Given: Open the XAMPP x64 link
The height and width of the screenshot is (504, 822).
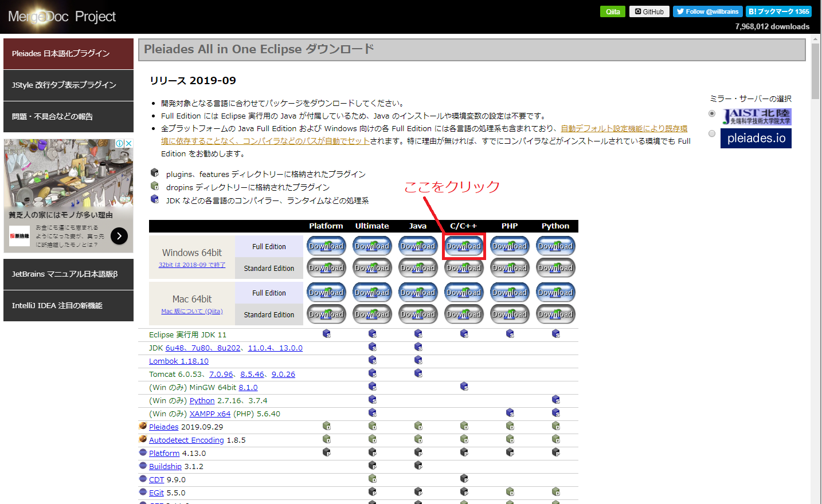Looking at the screenshot, I should click(x=210, y=414).
